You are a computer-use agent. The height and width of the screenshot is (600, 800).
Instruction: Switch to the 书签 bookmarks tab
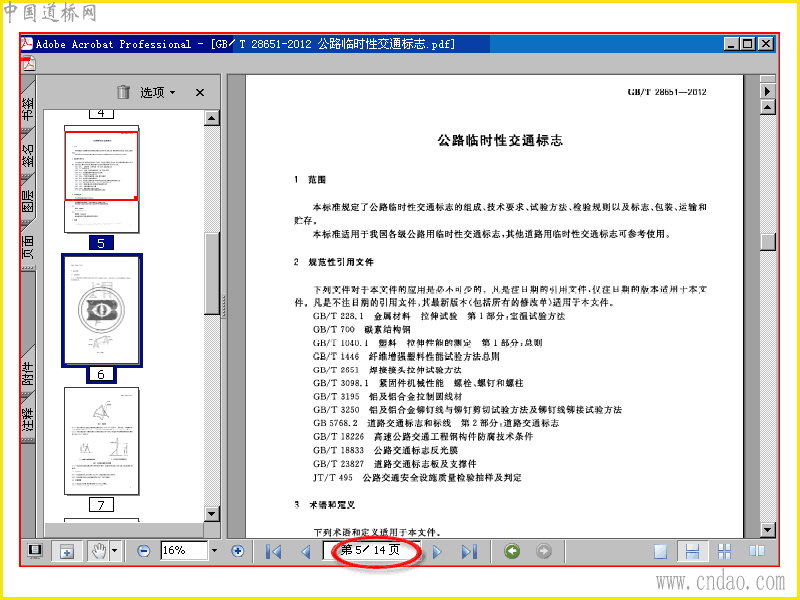28,107
